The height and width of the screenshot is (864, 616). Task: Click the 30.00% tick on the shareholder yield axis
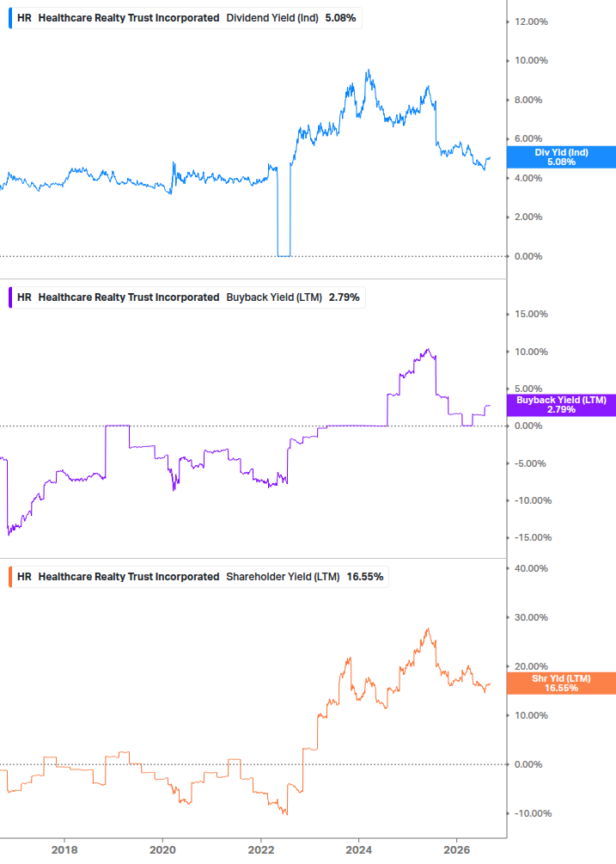(x=531, y=617)
